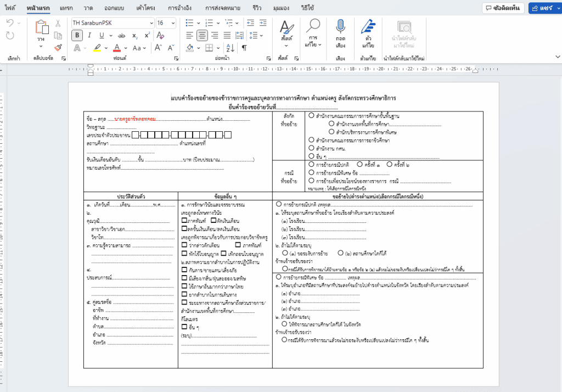
Task: Select สำนักงานคณะกรรมการการศึกษาขั้นพื้นฐาน radio option
Action: 312,115
